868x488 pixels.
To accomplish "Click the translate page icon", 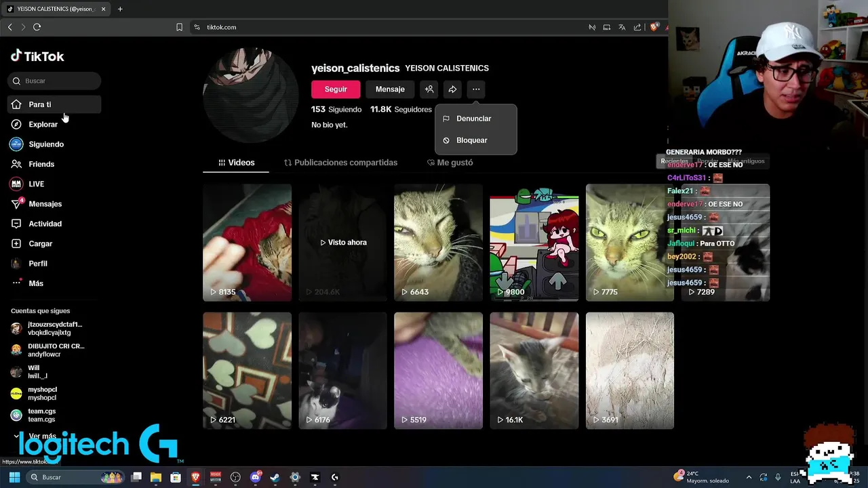I will point(622,27).
